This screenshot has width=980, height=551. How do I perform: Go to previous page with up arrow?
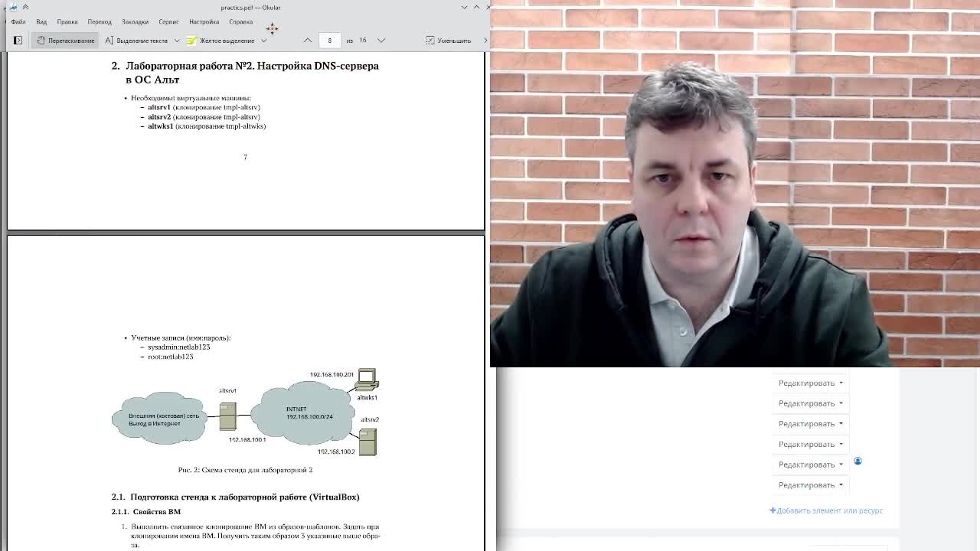[x=308, y=41]
